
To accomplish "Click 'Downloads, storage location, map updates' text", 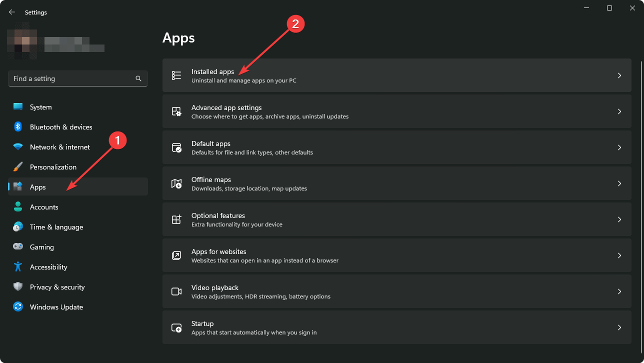I will (249, 188).
